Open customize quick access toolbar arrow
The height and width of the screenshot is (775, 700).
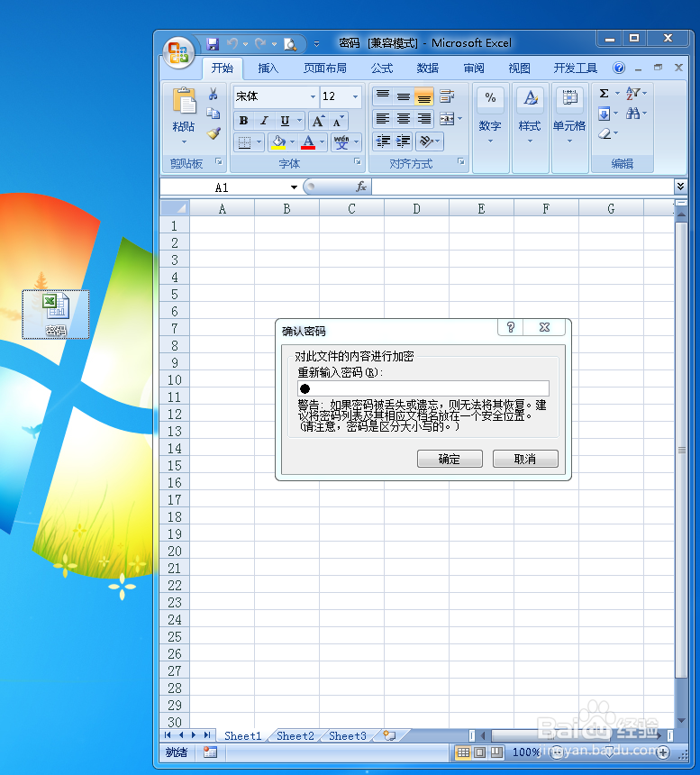pos(316,44)
